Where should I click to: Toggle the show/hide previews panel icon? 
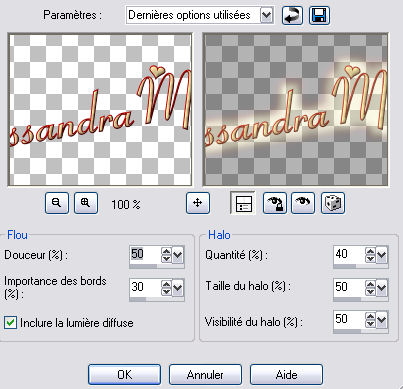tap(243, 203)
